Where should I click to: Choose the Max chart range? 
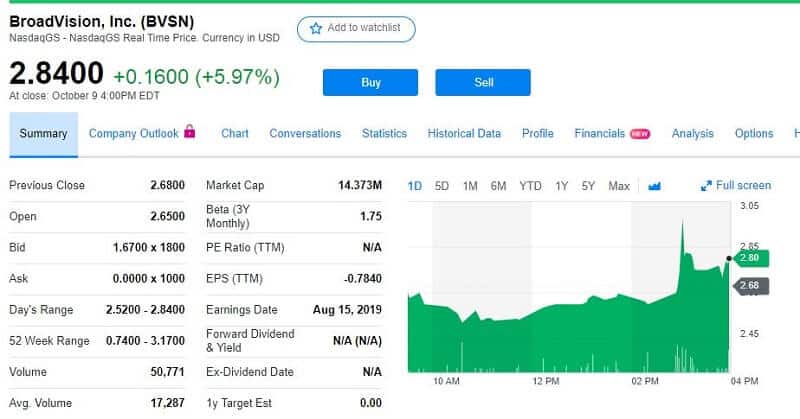click(x=619, y=186)
